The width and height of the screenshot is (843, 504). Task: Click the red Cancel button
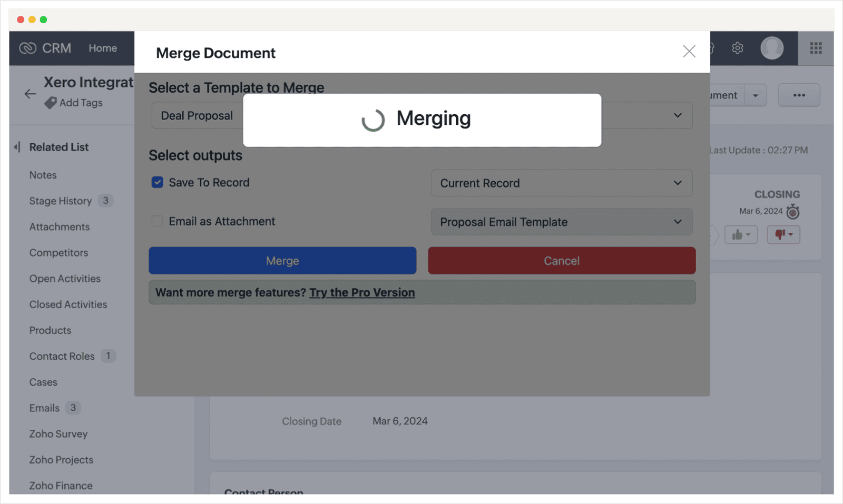coord(562,261)
